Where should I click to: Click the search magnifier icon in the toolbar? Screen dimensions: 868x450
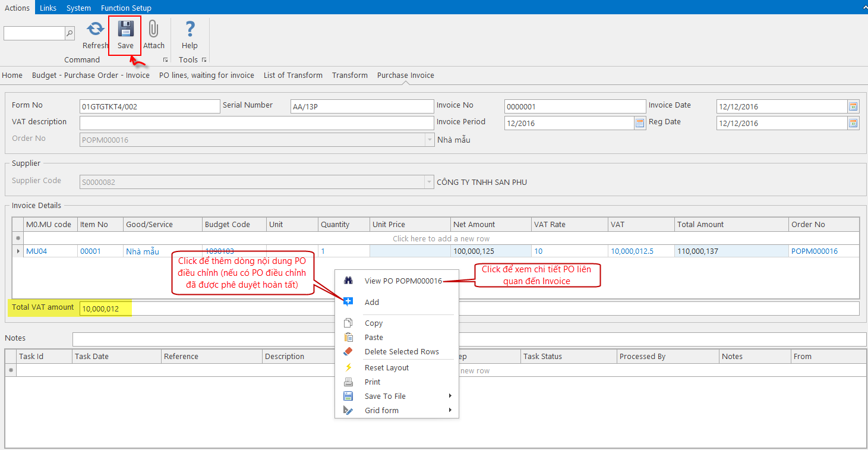(x=70, y=33)
